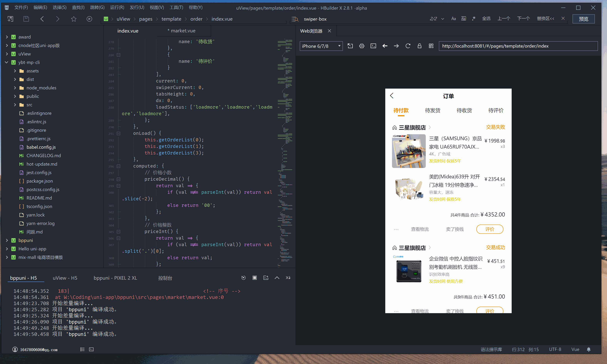
Task: Tap the back chevron in order page
Action: (392, 96)
